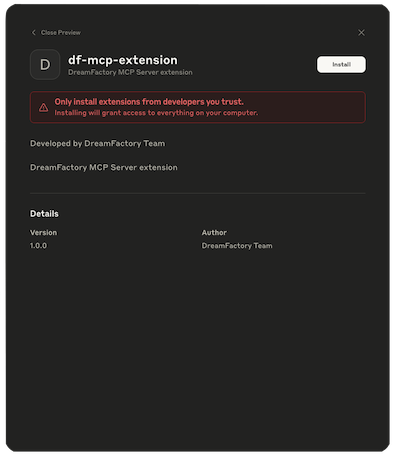
Task: Click the subtitle DreamFactory MCP Server extension under title
Action: pyautogui.click(x=130, y=72)
